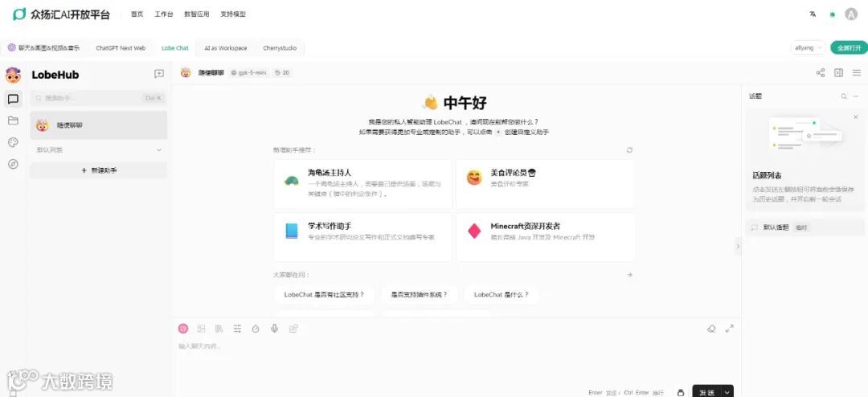The image size is (868, 397).
Task: Select the 海龟汤主持人 assistant card
Action: (x=362, y=184)
